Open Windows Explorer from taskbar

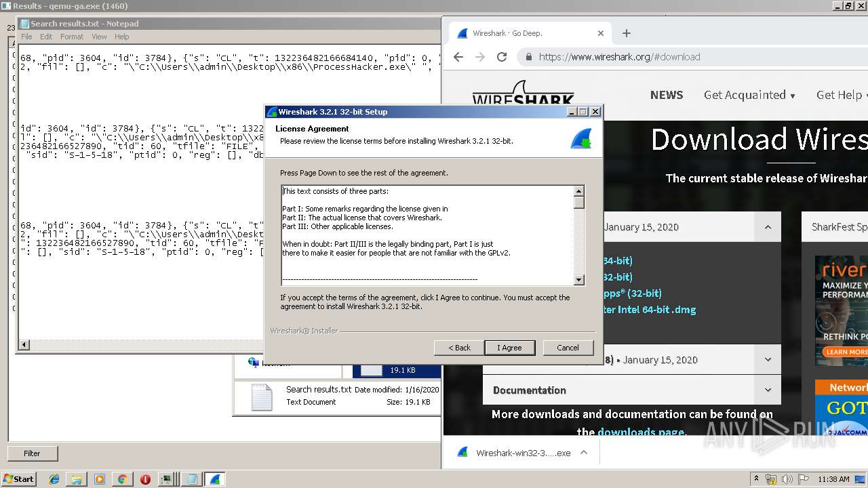(77, 479)
